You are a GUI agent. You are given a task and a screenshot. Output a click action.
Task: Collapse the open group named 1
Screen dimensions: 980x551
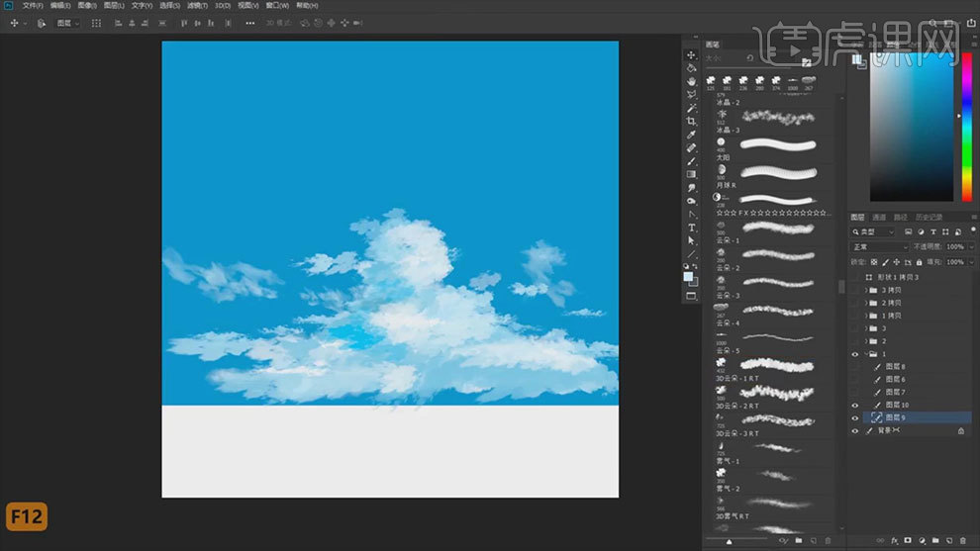pyautogui.click(x=866, y=354)
